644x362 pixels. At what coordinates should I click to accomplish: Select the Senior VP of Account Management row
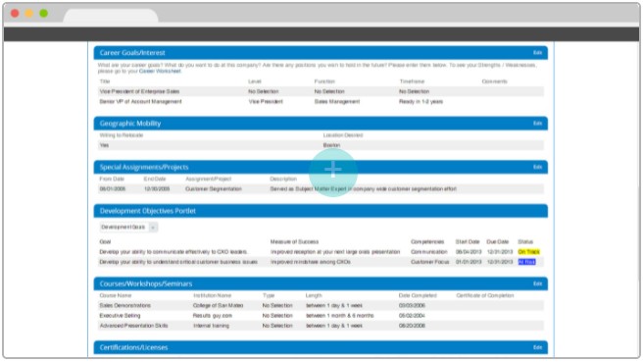point(321,101)
